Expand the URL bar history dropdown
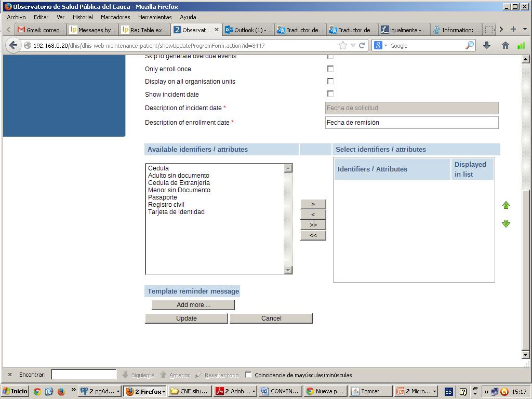Screen dimensions: 532x399 click(353, 46)
